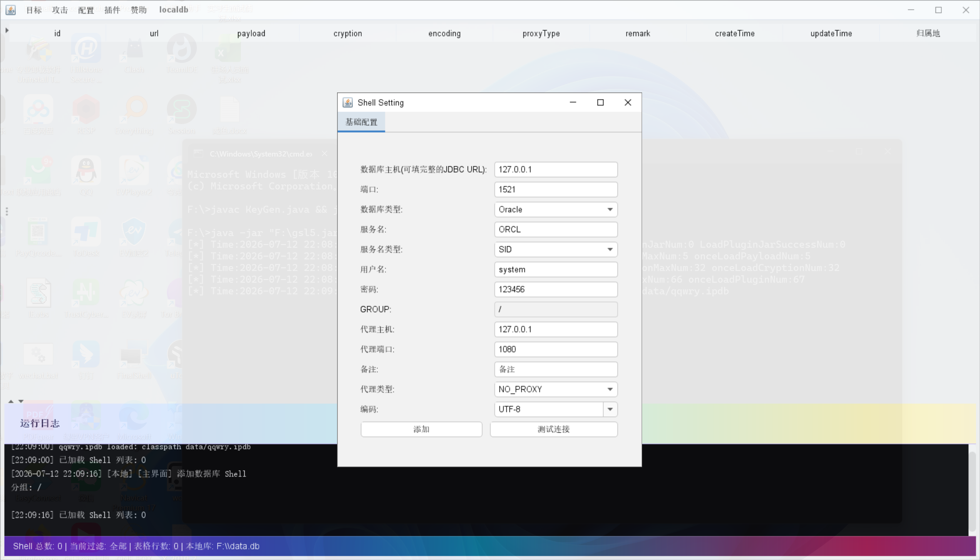Open the 服务名类型 dropdown showing SID
The height and width of the screenshot is (560, 980).
556,249
